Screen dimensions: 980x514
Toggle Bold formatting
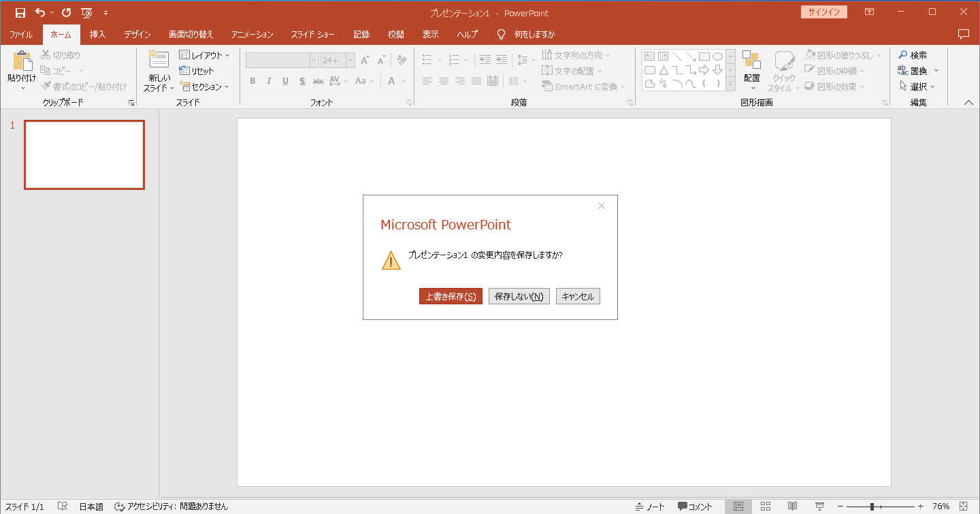point(252,81)
